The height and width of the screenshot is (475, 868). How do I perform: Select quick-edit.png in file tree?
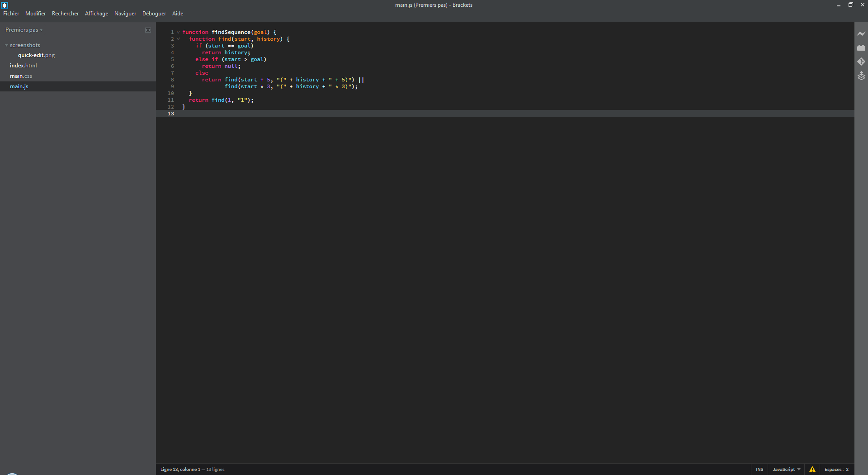pyautogui.click(x=36, y=55)
